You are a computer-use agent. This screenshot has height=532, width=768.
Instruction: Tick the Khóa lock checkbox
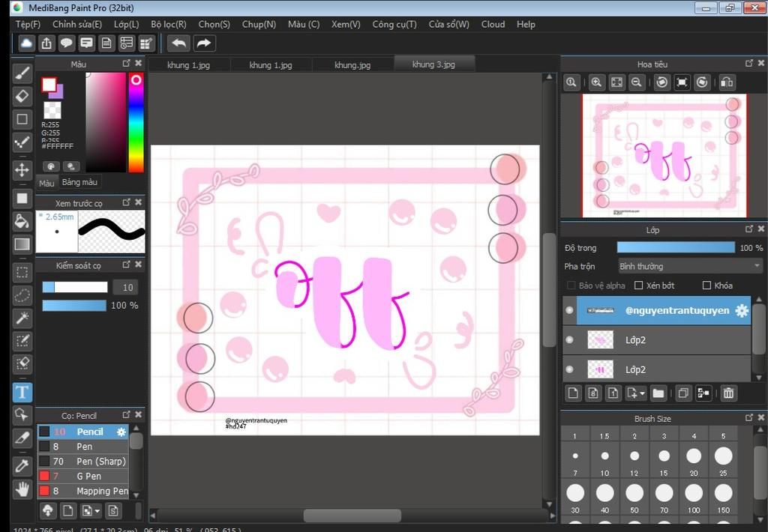[x=706, y=285]
